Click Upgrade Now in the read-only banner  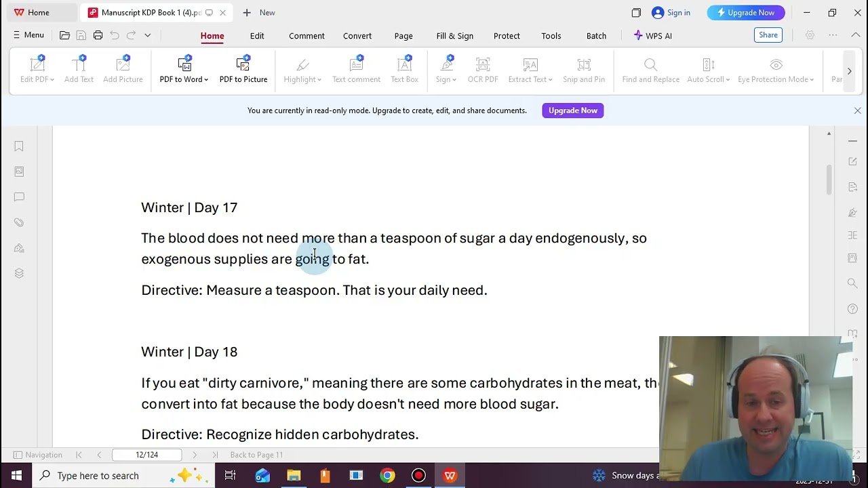[573, 110]
